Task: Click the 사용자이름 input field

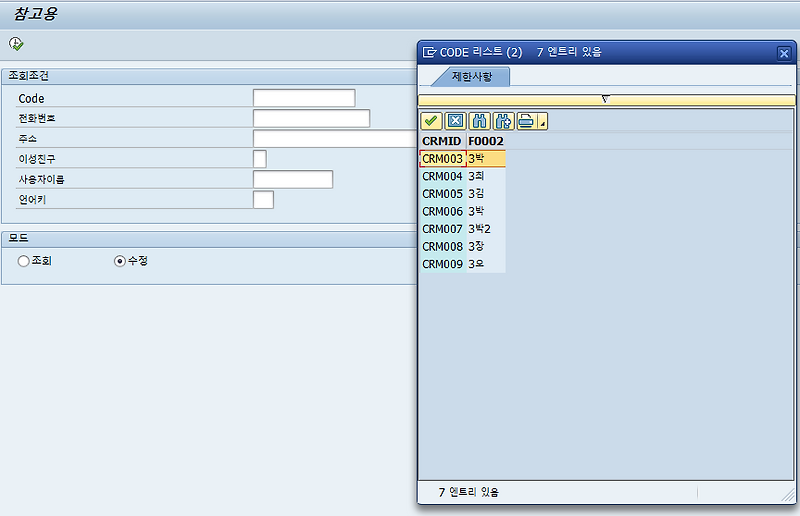Action: tap(293, 179)
